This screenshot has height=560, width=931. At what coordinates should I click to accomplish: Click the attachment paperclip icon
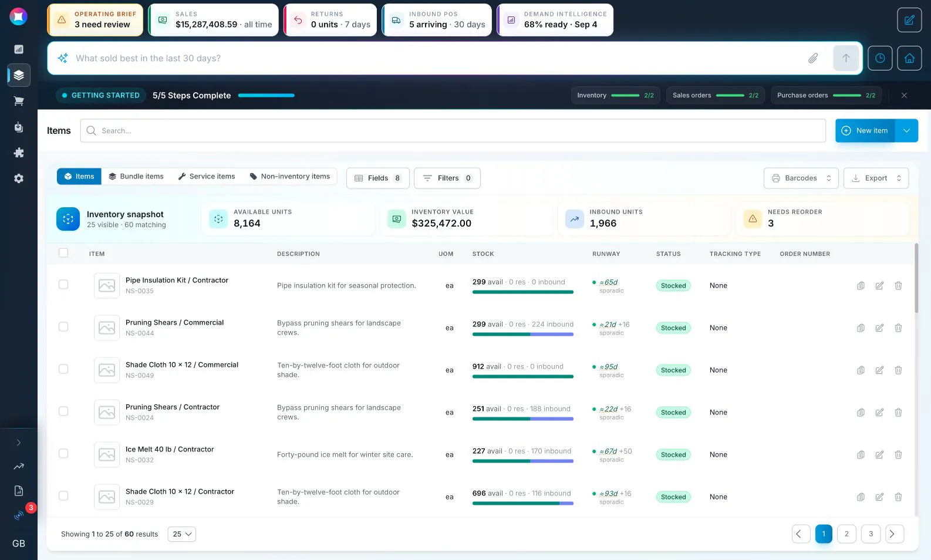click(813, 58)
